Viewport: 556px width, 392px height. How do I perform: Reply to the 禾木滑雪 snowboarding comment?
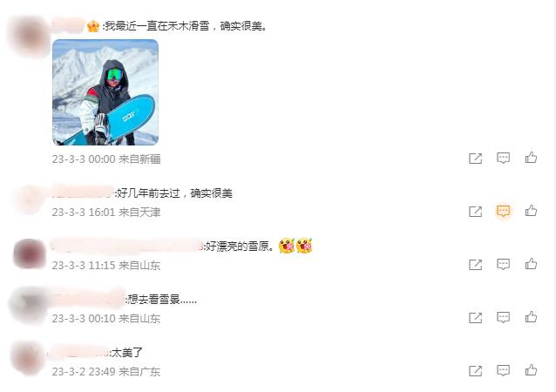pyautogui.click(x=503, y=158)
